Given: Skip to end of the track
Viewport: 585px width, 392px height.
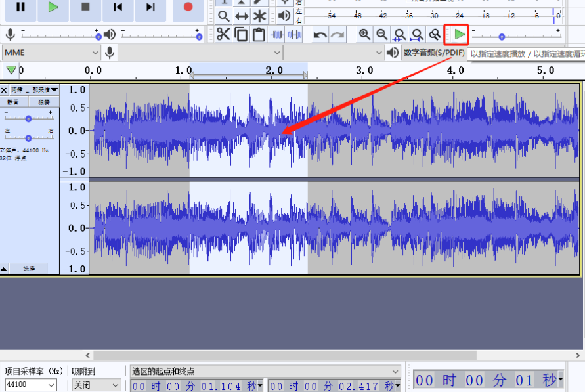Looking at the screenshot, I should tap(150, 8).
